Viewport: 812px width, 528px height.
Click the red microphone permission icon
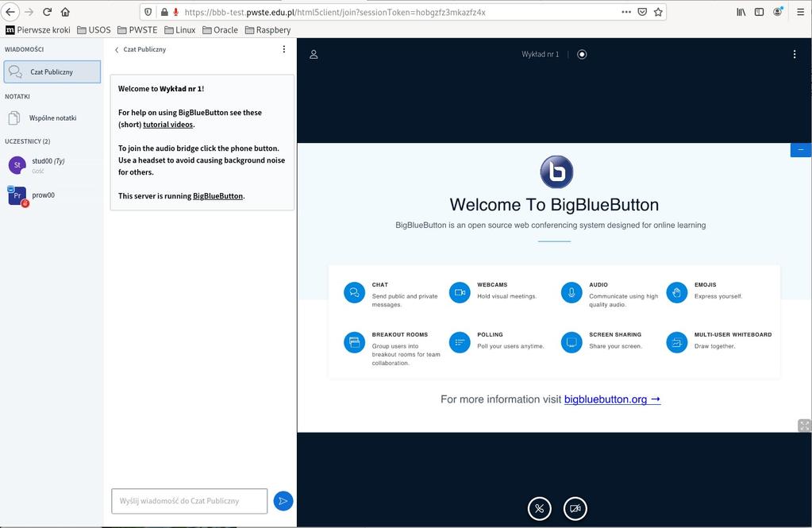(176, 12)
